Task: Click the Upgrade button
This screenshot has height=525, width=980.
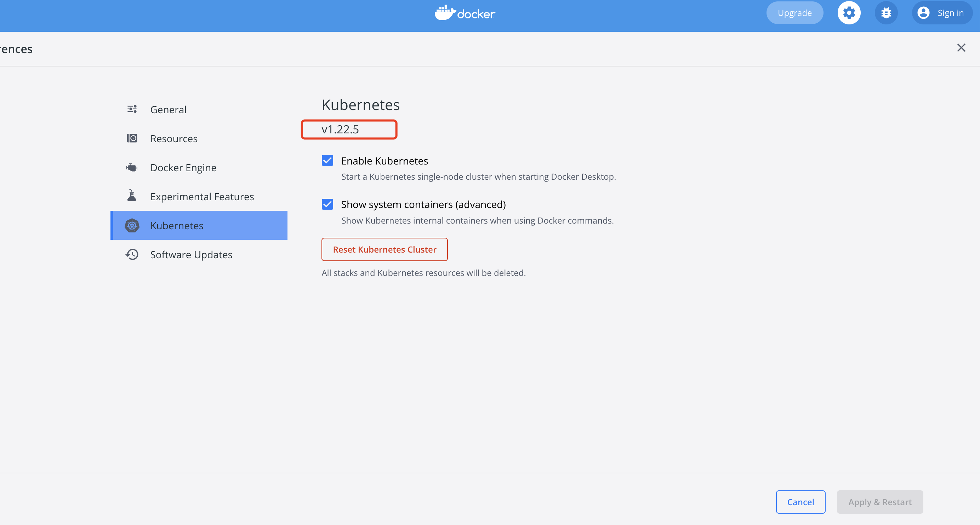Action: (x=794, y=12)
